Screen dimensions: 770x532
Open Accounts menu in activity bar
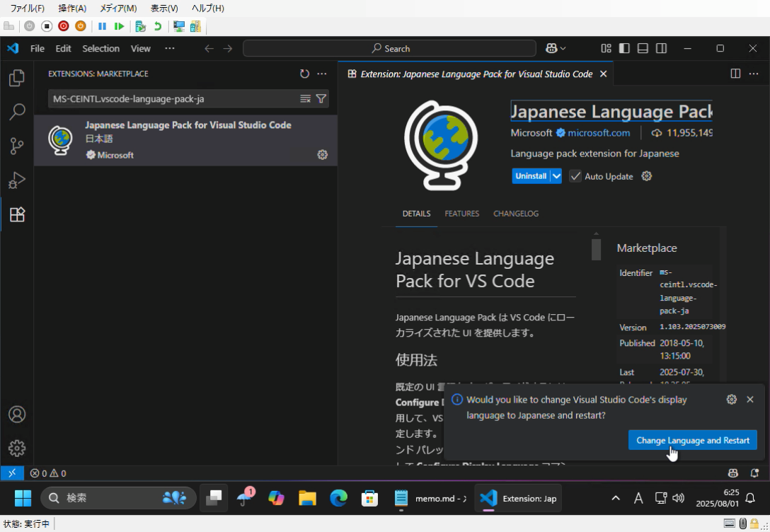point(17,415)
